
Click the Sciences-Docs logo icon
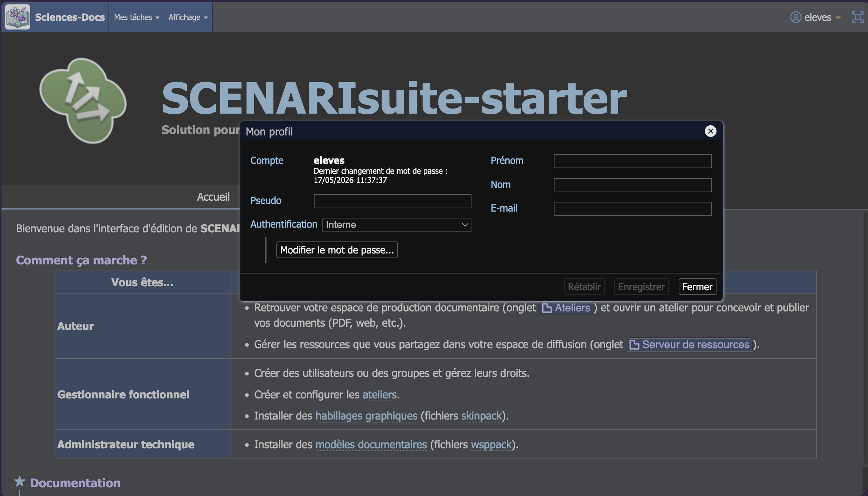[x=17, y=17]
